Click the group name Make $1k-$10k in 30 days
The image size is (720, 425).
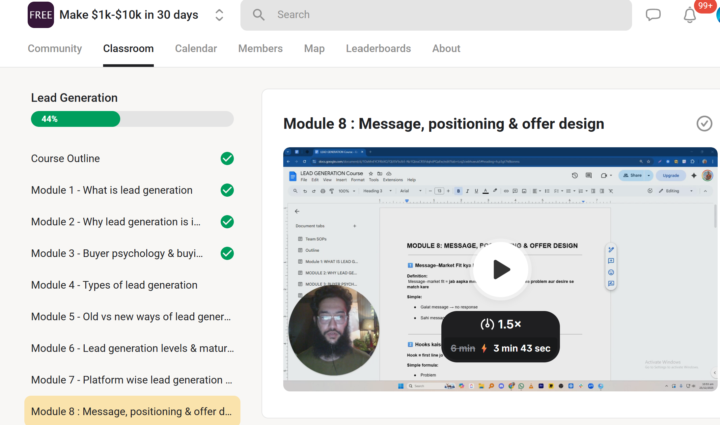coord(129,15)
